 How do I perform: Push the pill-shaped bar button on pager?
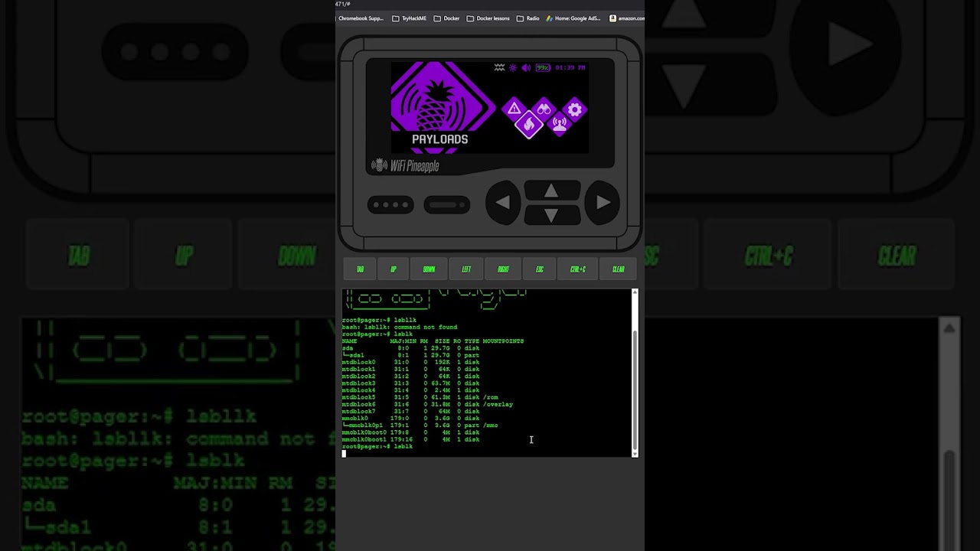[447, 205]
